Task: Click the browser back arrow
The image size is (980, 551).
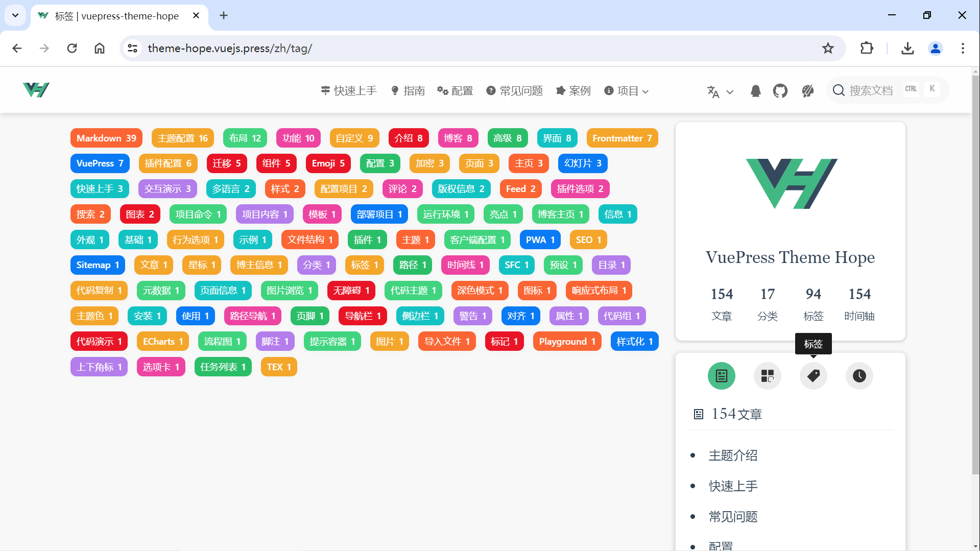Action: click(17, 49)
